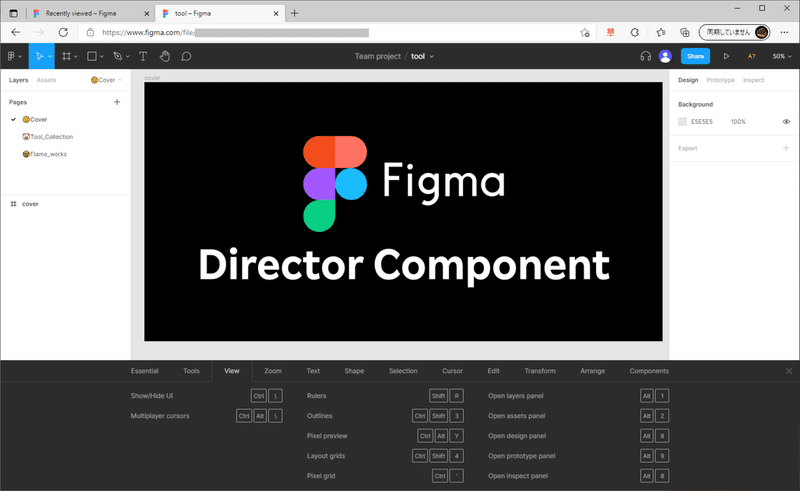Select the Text tool
The width and height of the screenshot is (800, 491).
143,56
